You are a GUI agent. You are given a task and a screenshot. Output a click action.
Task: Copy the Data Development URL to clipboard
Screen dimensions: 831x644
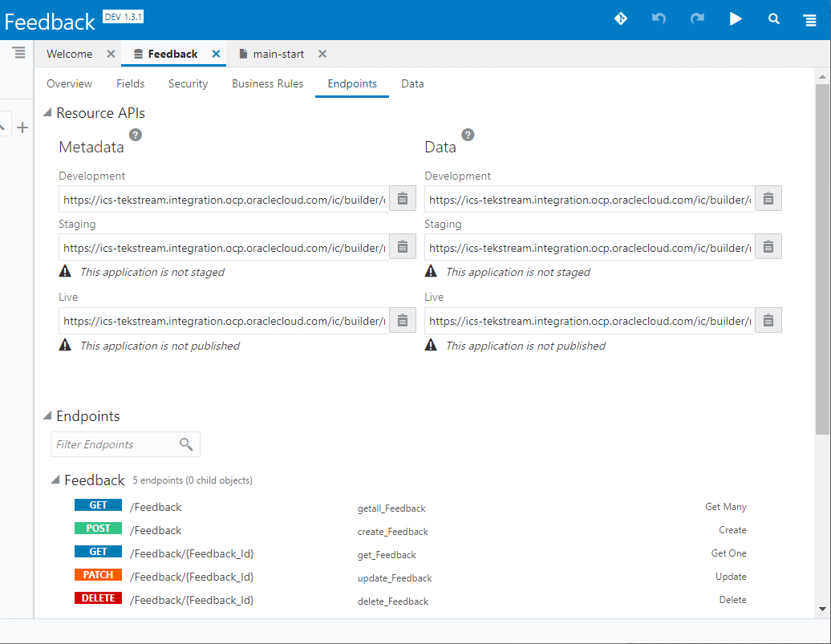[x=768, y=199]
